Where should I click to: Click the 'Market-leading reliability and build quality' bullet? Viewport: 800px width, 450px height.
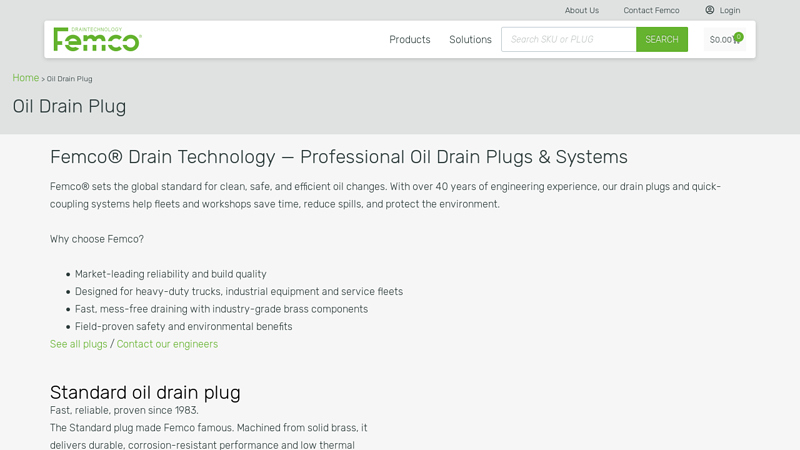(170, 274)
